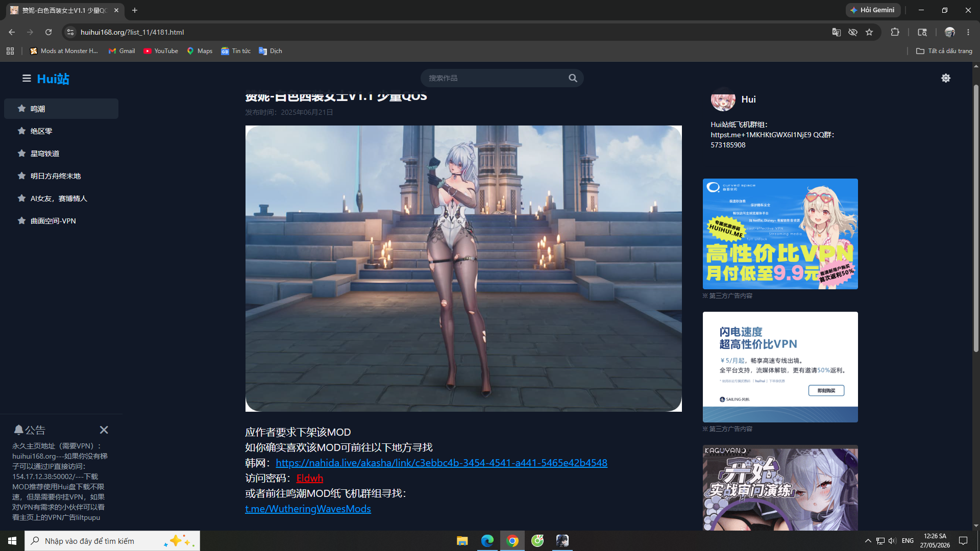Screen dimensions: 980x551
Task: Click the Hỏi Gemini button
Action: point(872,10)
